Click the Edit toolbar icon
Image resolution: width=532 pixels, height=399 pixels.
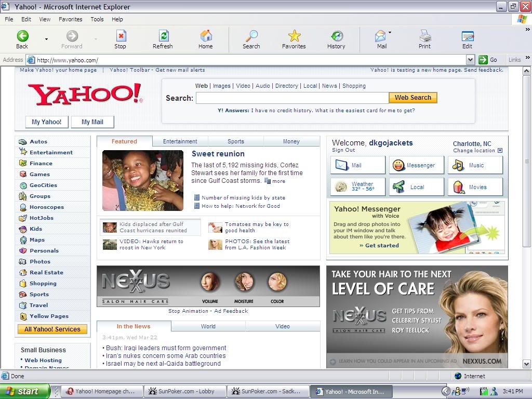click(468, 36)
